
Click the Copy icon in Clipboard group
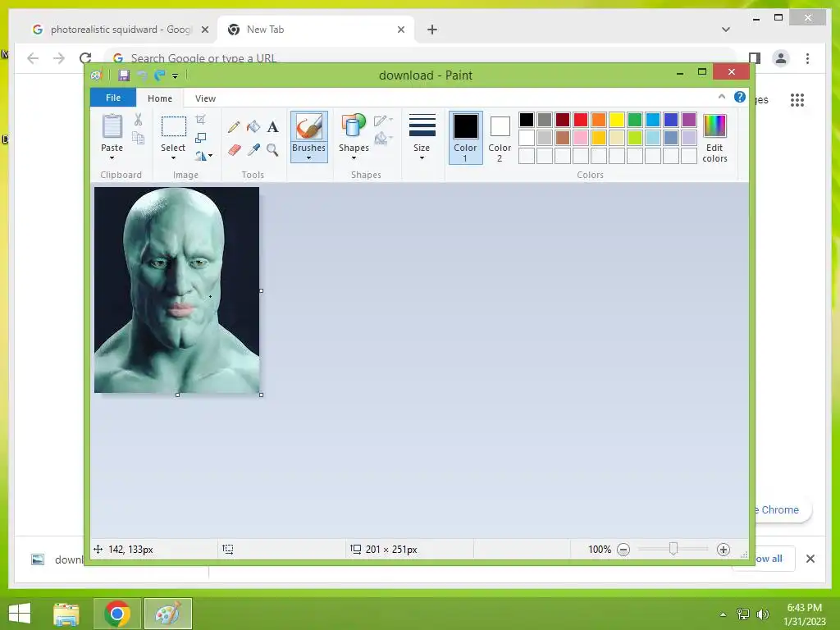138,138
